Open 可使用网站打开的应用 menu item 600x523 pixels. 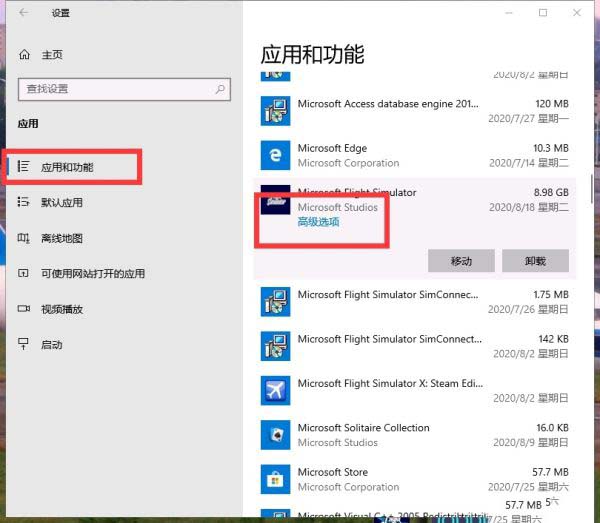pos(93,274)
